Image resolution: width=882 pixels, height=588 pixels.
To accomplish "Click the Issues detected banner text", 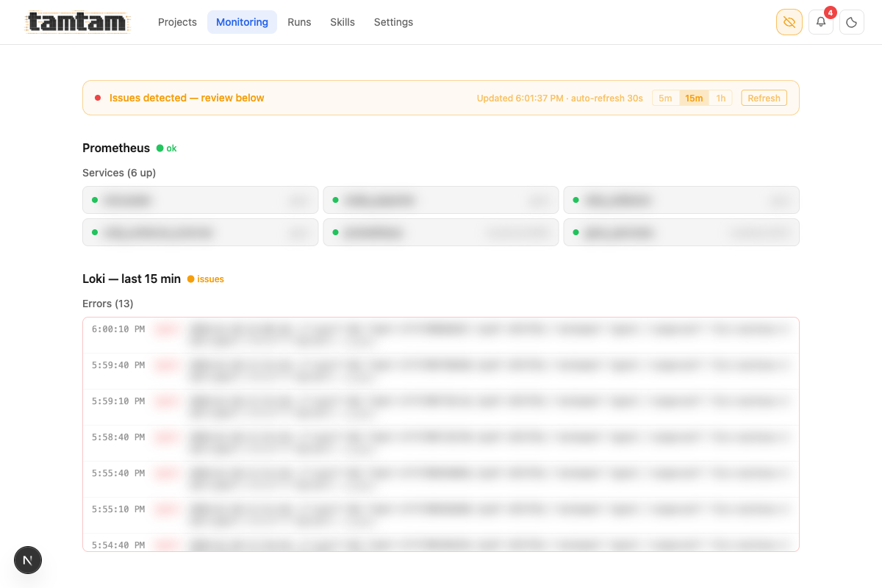I will tap(187, 98).
